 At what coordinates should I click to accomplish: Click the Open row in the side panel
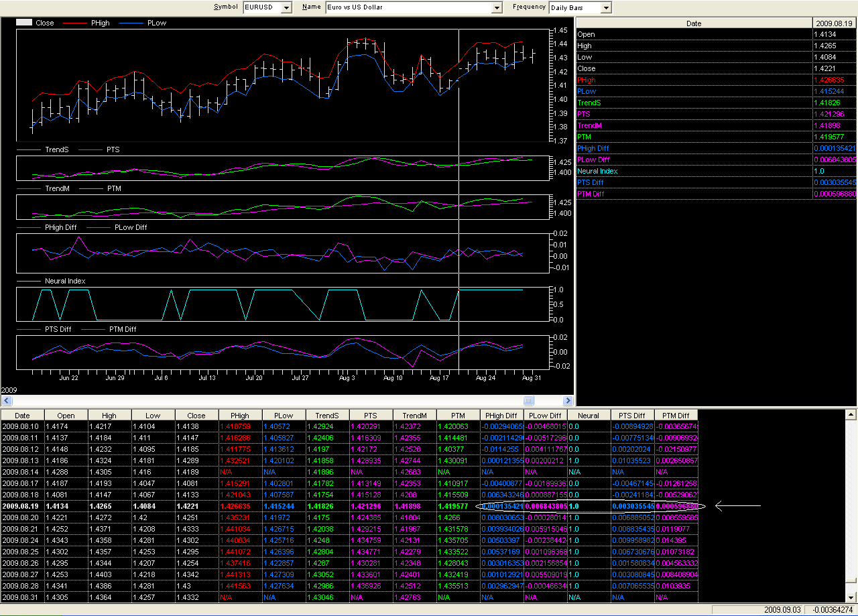(717, 34)
